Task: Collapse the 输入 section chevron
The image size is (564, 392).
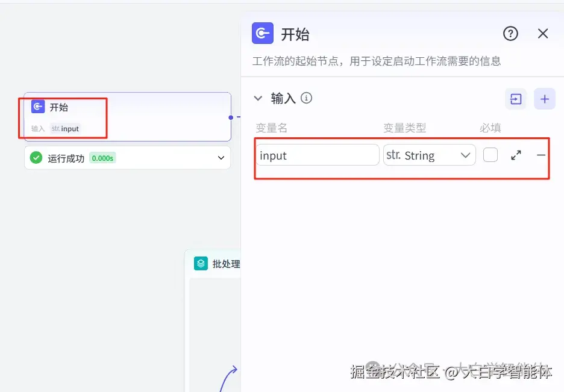Action: (258, 98)
